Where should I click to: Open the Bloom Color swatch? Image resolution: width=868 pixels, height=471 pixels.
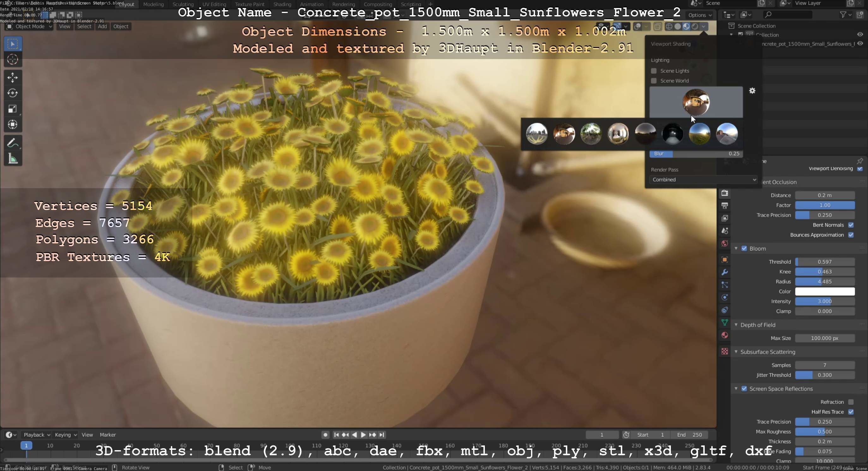(824, 292)
